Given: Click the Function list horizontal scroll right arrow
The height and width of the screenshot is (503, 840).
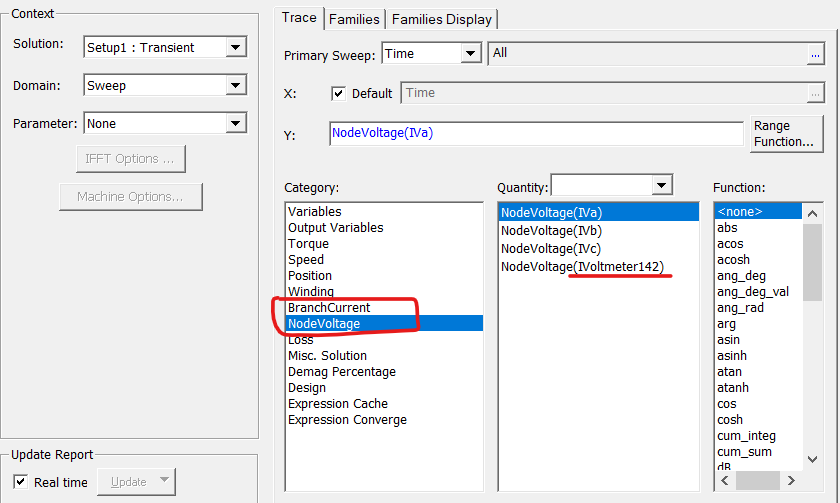Looking at the screenshot, I should (791, 481).
